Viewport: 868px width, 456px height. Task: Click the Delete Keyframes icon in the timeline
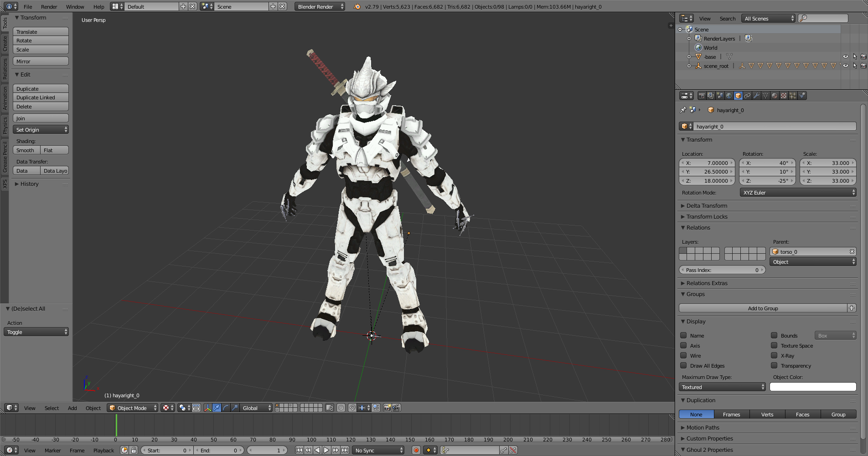tap(513, 450)
